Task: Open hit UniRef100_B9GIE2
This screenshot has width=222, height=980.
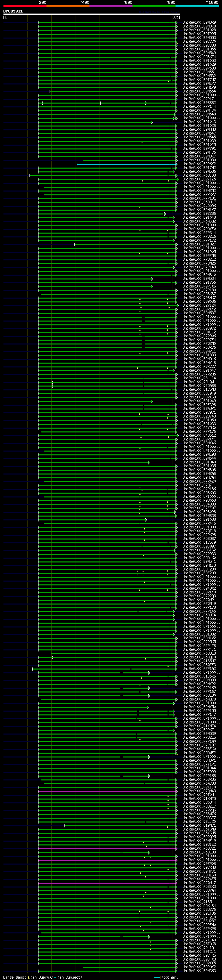Action: tap(199, 844)
